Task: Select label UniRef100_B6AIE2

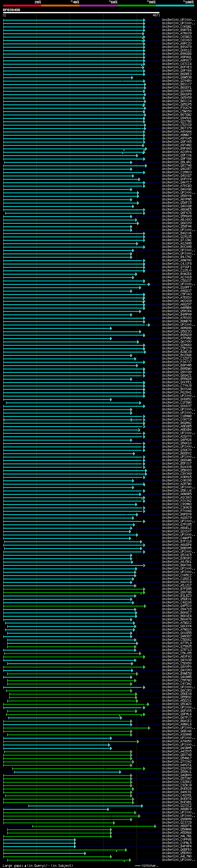Action: (177, 721)
